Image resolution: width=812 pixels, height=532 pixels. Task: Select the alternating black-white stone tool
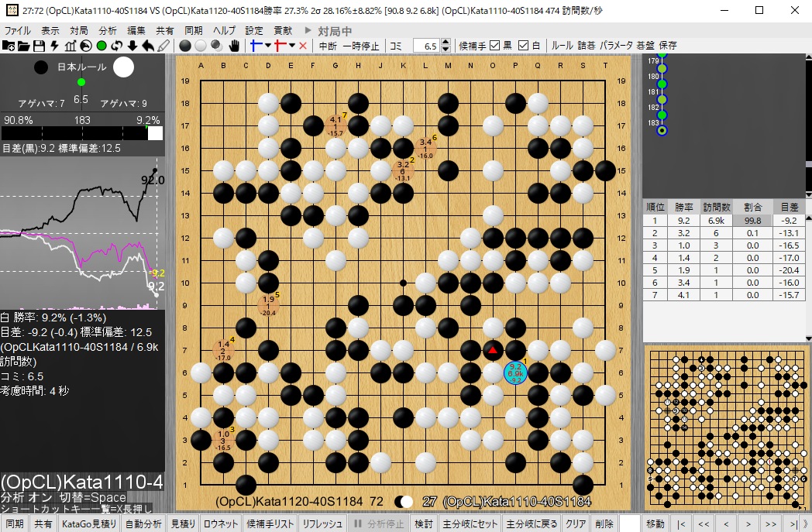click(217, 46)
